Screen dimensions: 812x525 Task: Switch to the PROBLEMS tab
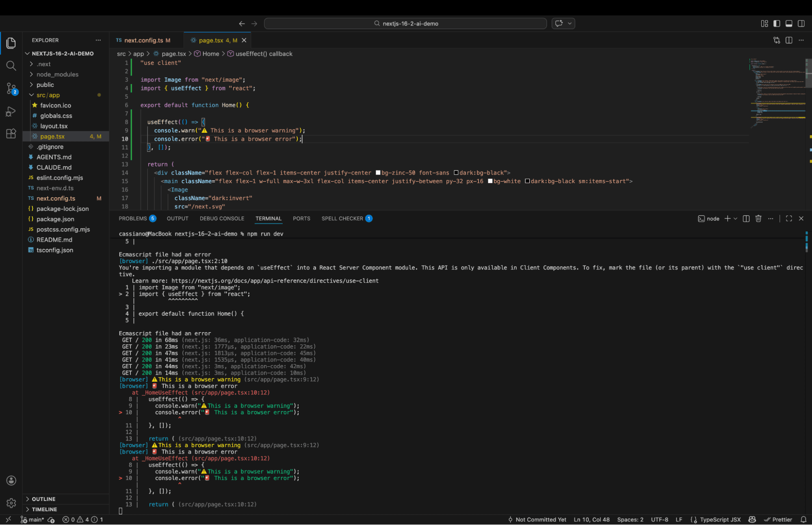point(133,218)
